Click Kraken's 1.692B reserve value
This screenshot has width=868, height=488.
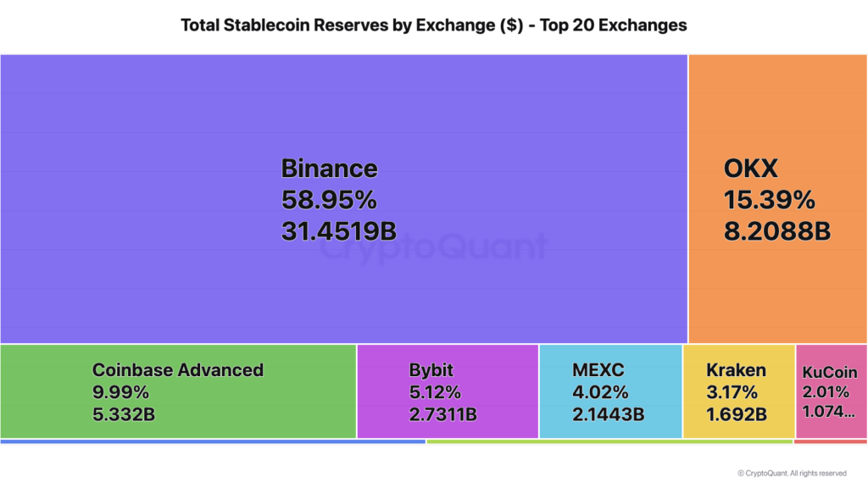click(737, 414)
